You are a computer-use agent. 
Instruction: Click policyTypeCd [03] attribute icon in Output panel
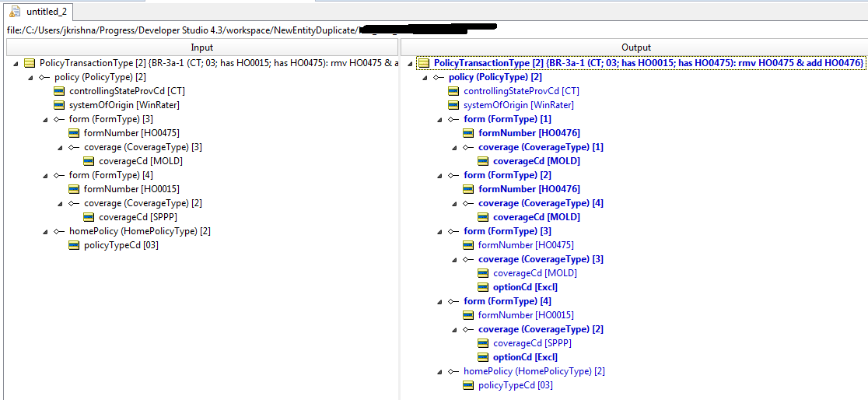coord(468,385)
